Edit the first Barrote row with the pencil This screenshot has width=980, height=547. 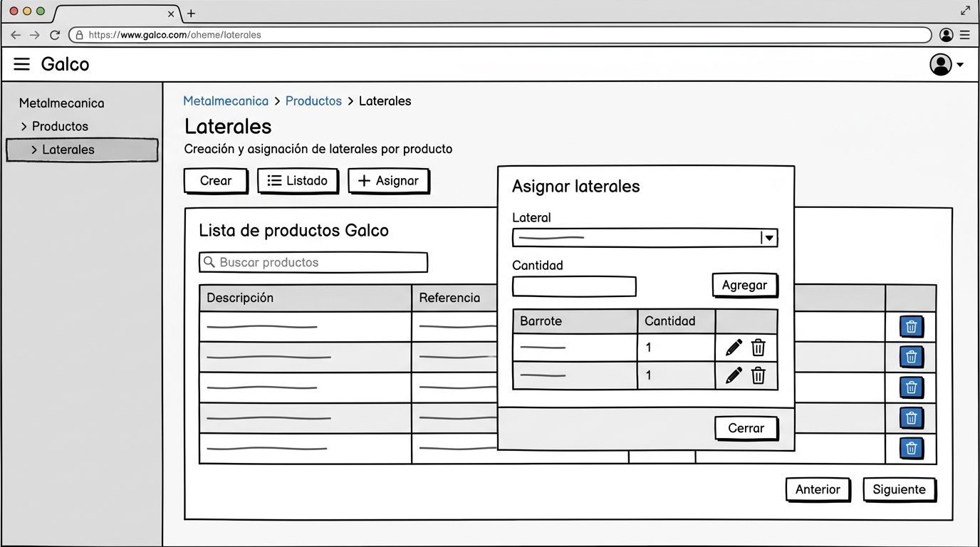(x=734, y=348)
